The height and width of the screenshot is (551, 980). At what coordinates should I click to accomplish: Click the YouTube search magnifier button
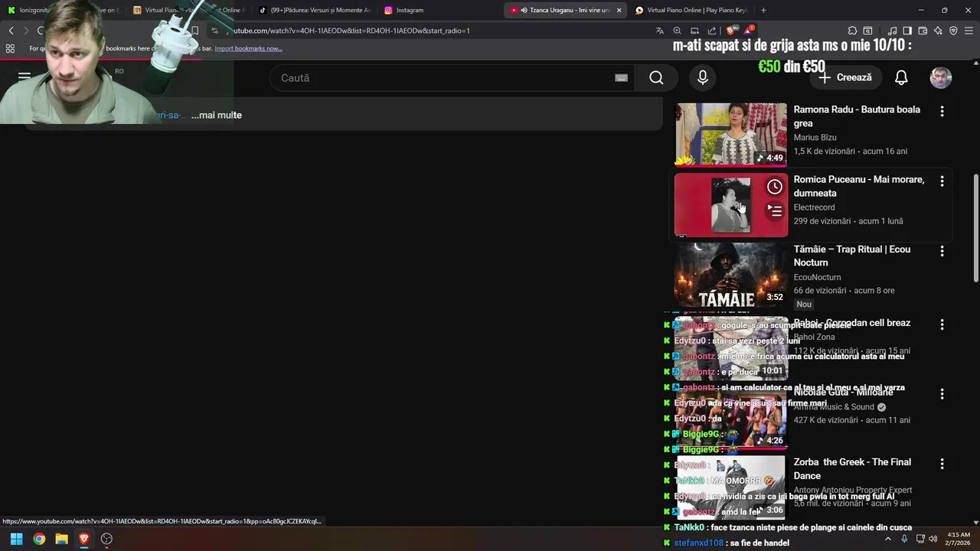click(x=656, y=78)
